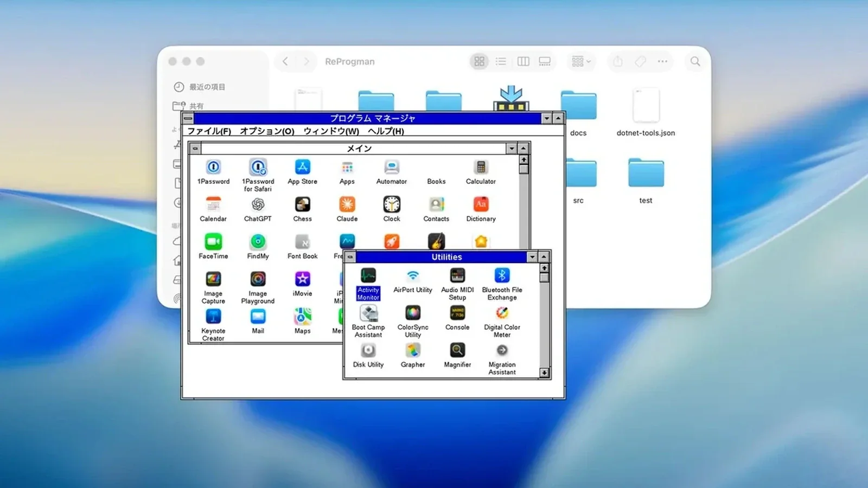Select the test folder in Finder
The height and width of the screenshot is (488, 868).
pos(646,173)
